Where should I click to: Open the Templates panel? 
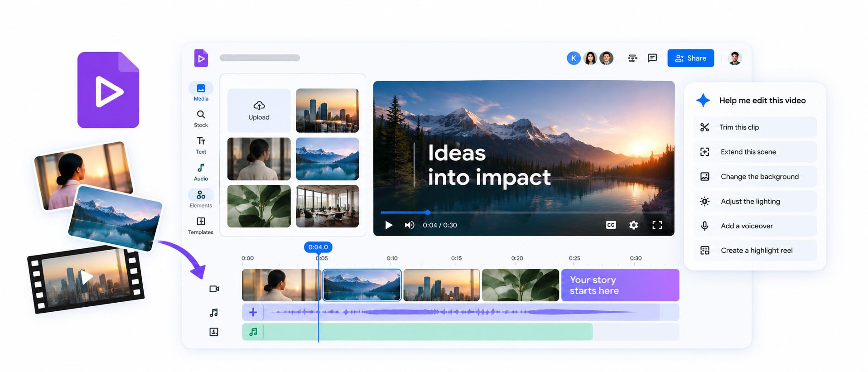[201, 226]
